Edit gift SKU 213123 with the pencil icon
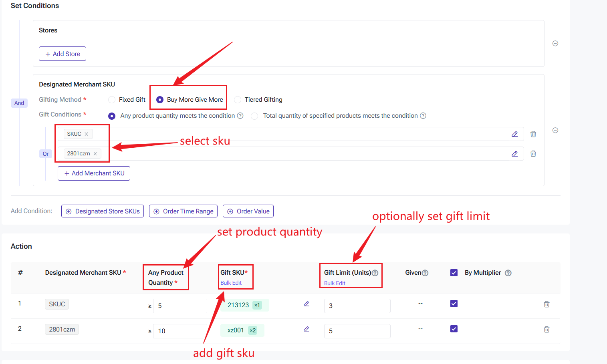Image resolution: width=607 pixels, height=364 pixels. [307, 304]
